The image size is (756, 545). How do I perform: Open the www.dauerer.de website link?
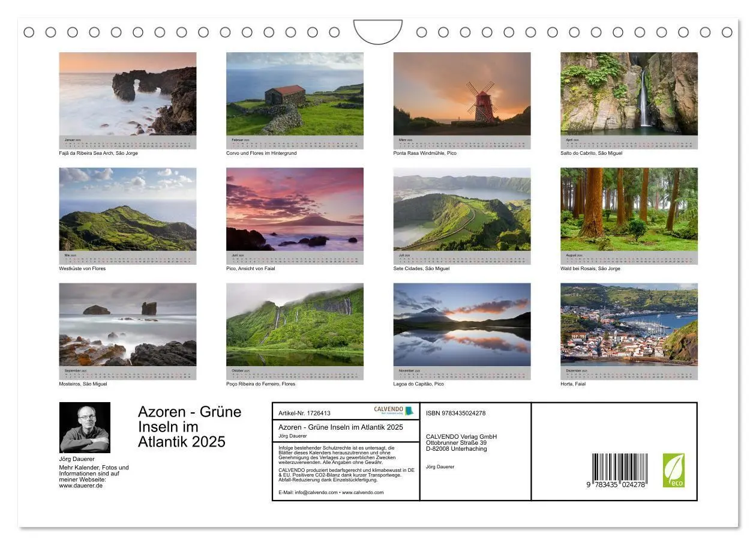click(x=81, y=486)
